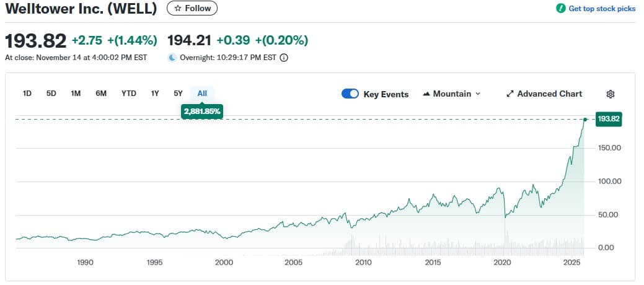
Task: Select the 5D time range
Action: coord(51,94)
